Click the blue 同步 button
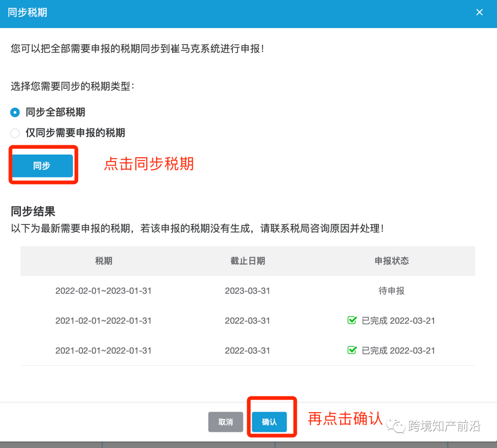The height and width of the screenshot is (448, 497). point(42,166)
